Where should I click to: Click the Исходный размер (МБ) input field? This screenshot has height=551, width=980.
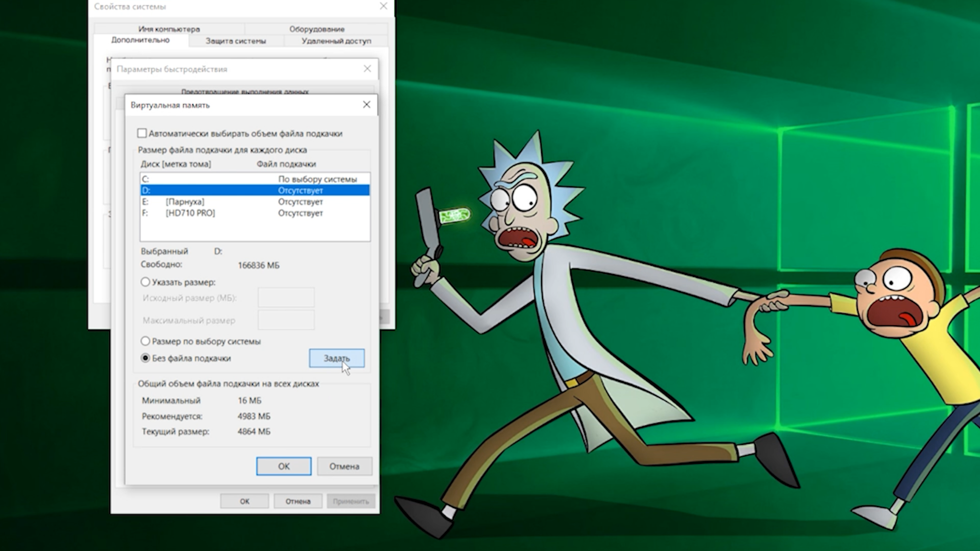pyautogui.click(x=286, y=298)
